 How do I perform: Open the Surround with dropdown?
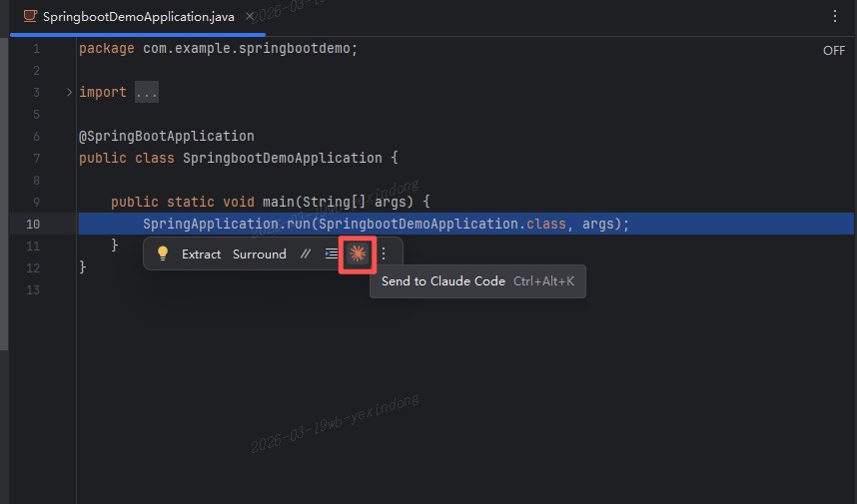pos(259,254)
